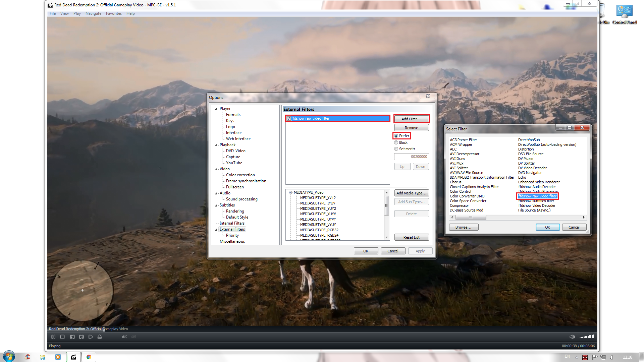The image size is (644, 362).
Task: Collapse the Playback section in options tree
Action: click(216, 145)
